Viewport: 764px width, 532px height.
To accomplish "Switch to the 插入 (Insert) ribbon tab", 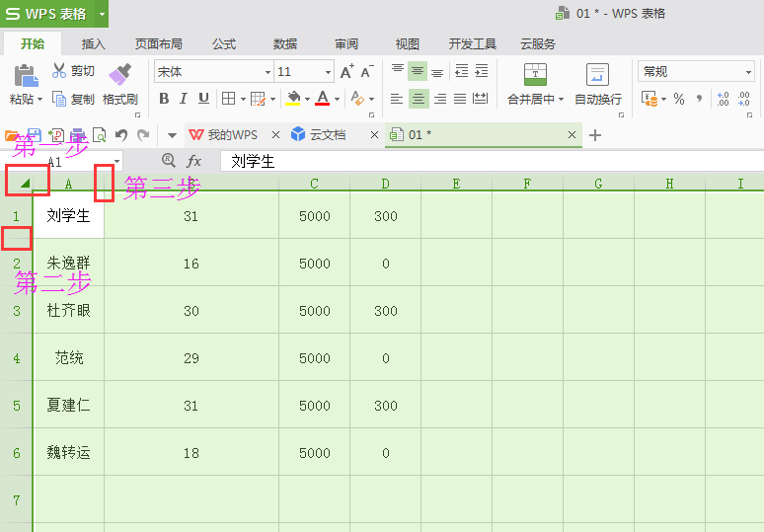I will (x=93, y=44).
